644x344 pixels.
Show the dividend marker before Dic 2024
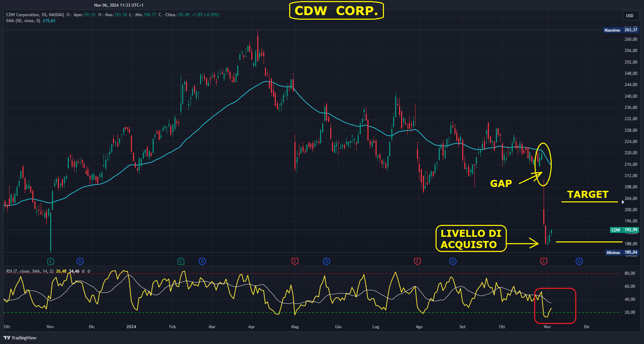tap(579, 261)
